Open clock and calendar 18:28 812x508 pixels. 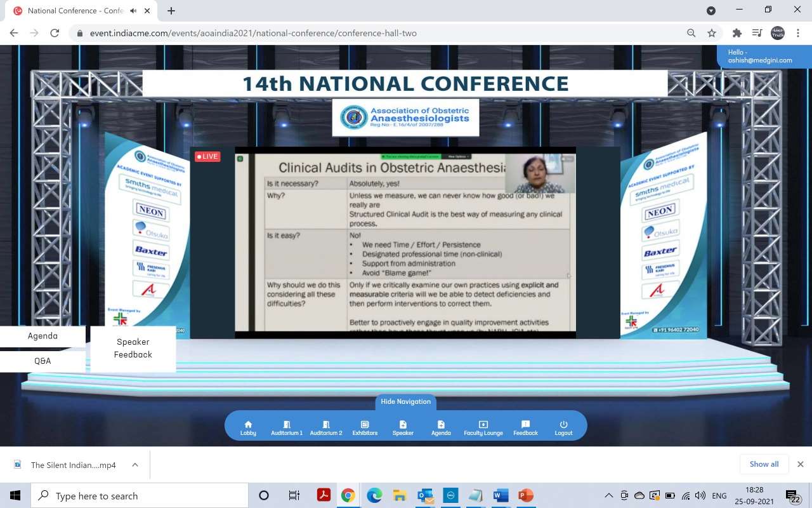pyautogui.click(x=755, y=495)
